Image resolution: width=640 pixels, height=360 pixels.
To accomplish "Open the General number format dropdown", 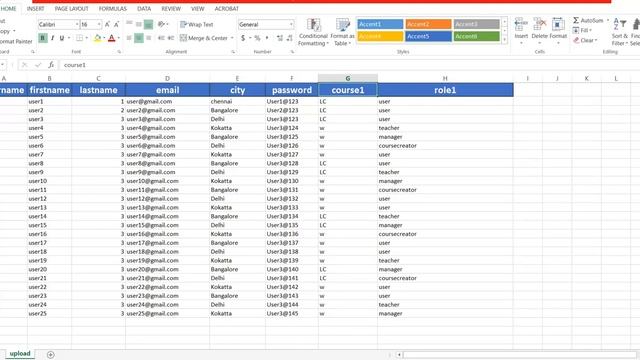I will [x=291, y=24].
